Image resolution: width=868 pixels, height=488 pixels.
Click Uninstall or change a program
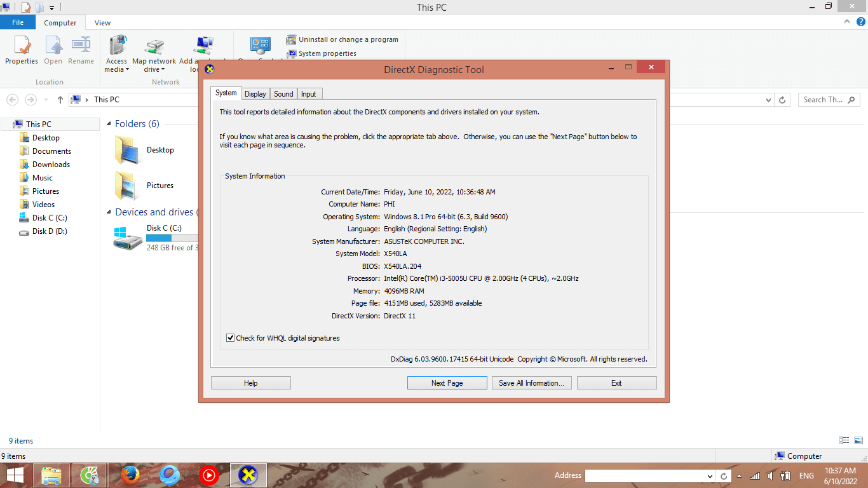click(x=342, y=39)
